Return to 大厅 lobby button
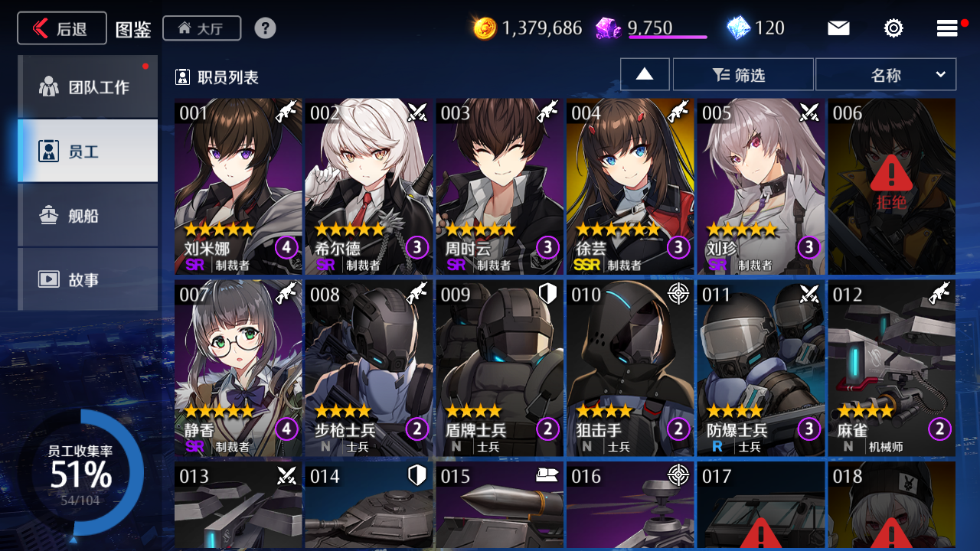Viewport: 980px width, 551px height. pos(201,28)
